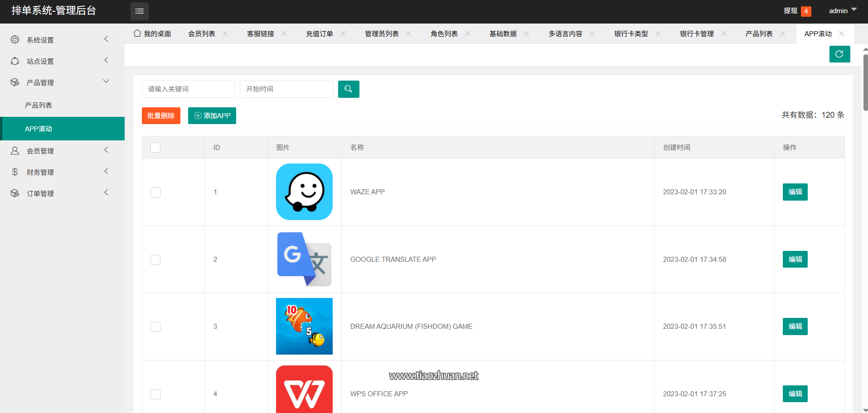This screenshot has width=868, height=413.
Task: Toggle the select-all checkbox in table header
Action: coord(155,148)
